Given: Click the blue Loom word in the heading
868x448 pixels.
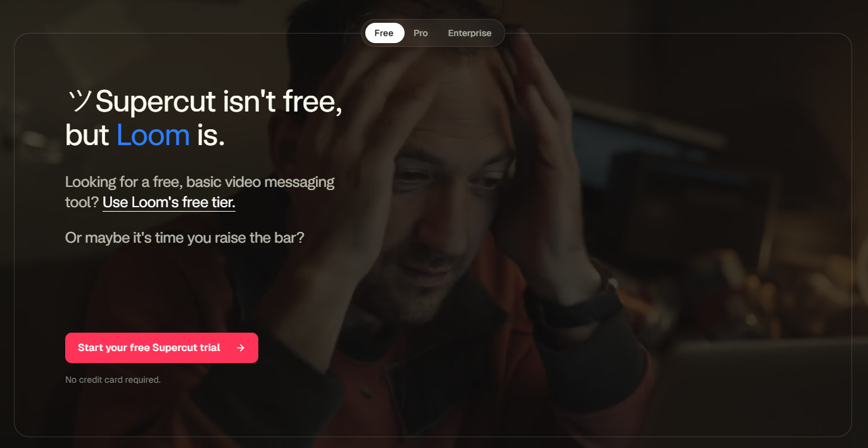Looking at the screenshot, I should pyautogui.click(x=153, y=135).
